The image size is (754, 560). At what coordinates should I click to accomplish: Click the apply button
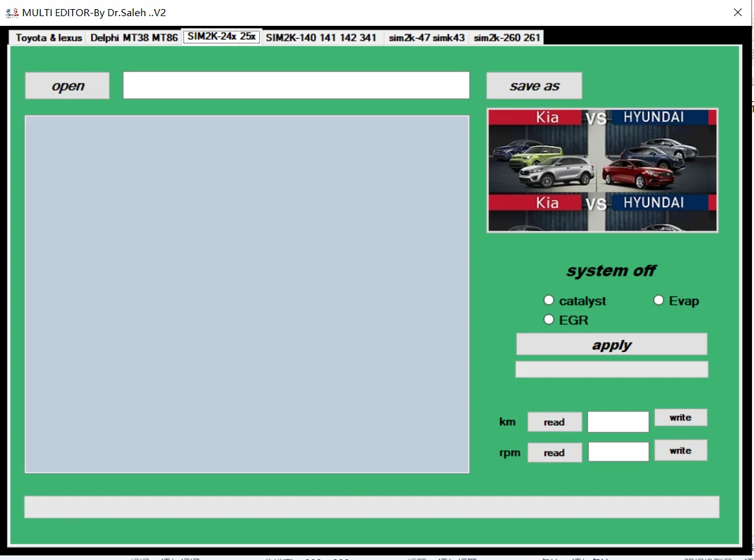(612, 345)
